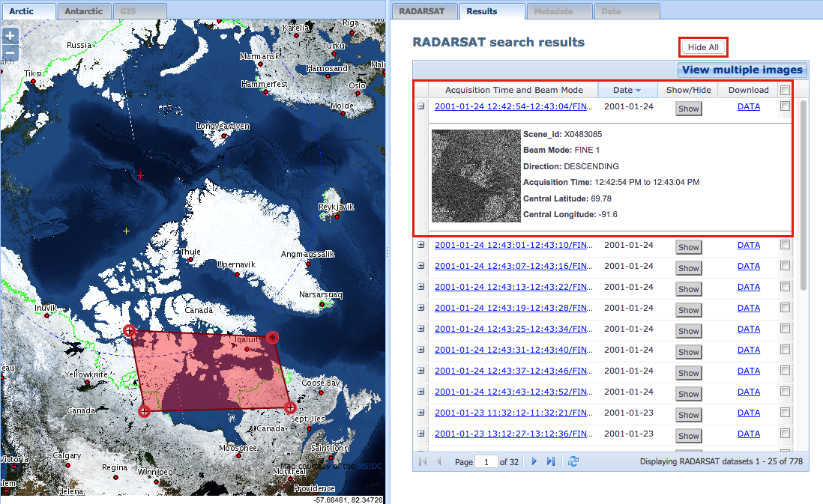Open the Metadata tab
Image resolution: width=823 pixels, height=504 pixels.
coord(558,10)
